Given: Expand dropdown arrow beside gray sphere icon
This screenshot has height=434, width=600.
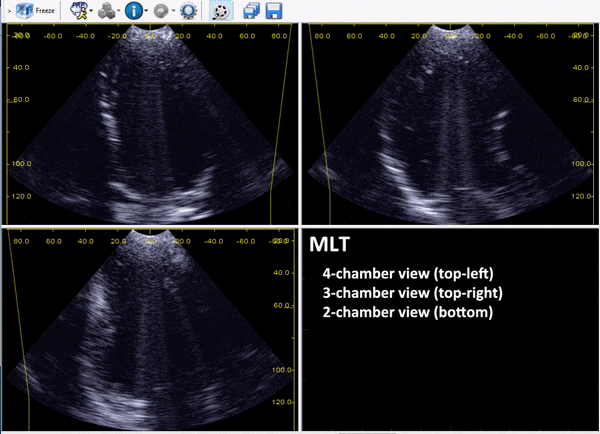Looking at the screenshot, I should (172, 12).
